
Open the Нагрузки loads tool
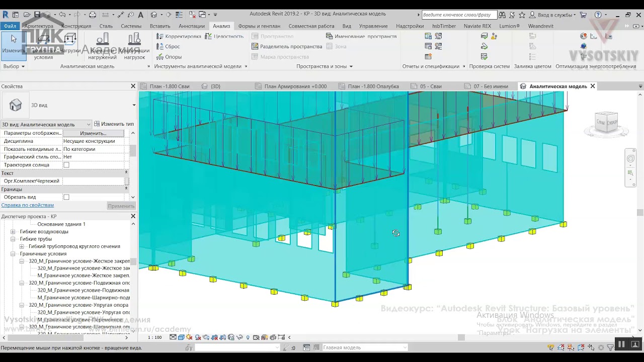tap(70, 43)
